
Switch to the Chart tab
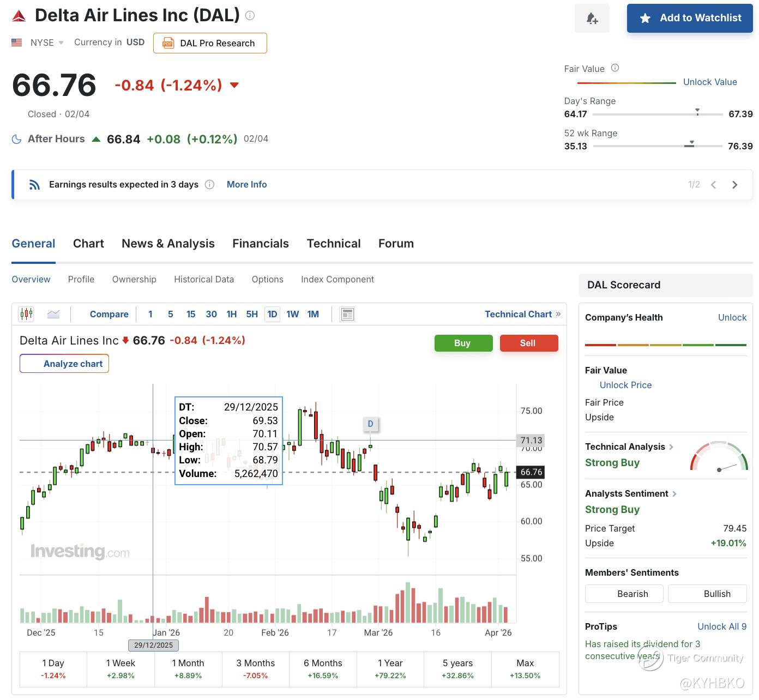[x=88, y=244]
